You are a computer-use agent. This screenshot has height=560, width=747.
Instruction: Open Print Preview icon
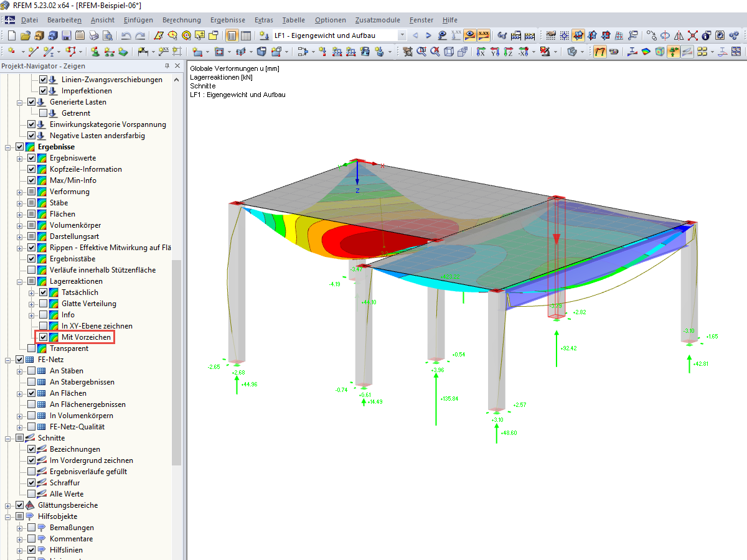(107, 35)
